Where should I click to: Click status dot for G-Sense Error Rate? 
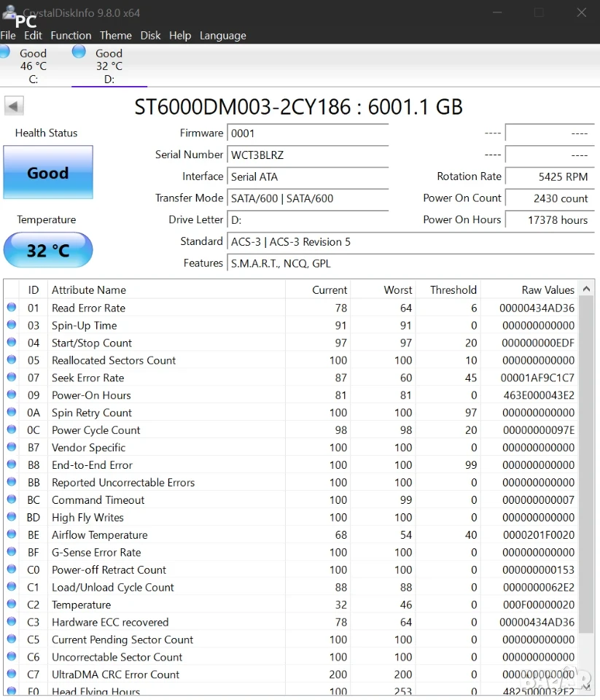(x=12, y=551)
